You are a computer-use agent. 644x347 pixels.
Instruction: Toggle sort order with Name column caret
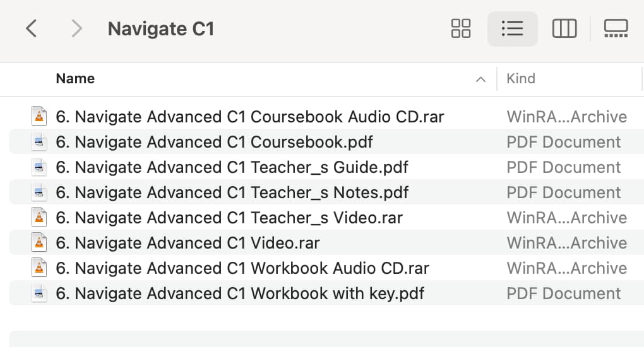click(x=480, y=79)
